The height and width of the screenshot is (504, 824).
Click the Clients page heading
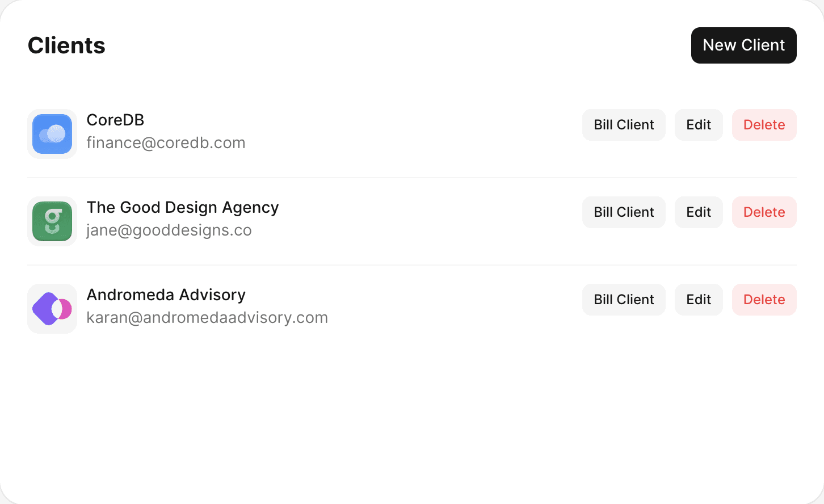66,45
